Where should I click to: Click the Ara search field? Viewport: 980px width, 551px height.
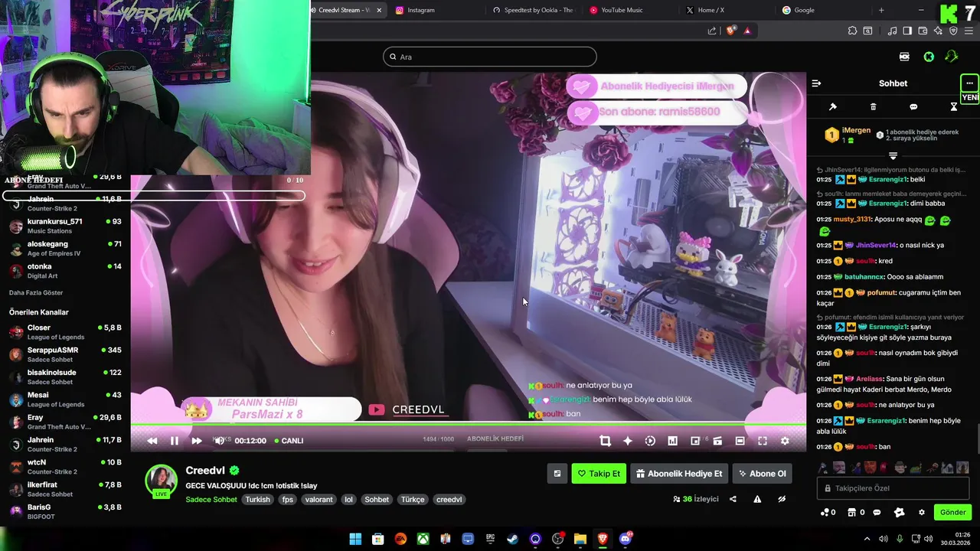pyautogui.click(x=490, y=57)
